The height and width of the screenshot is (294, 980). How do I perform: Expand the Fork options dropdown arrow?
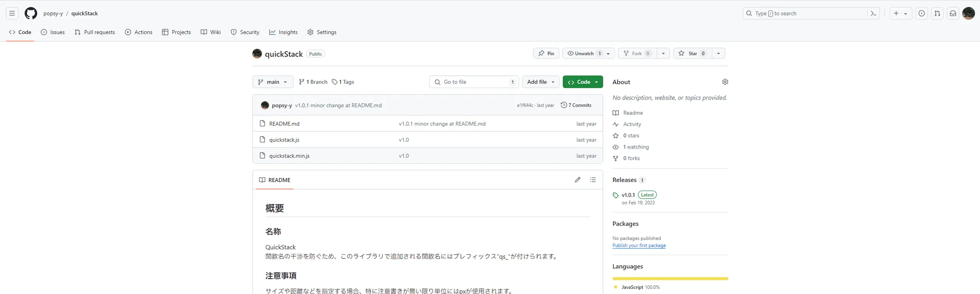(x=663, y=53)
